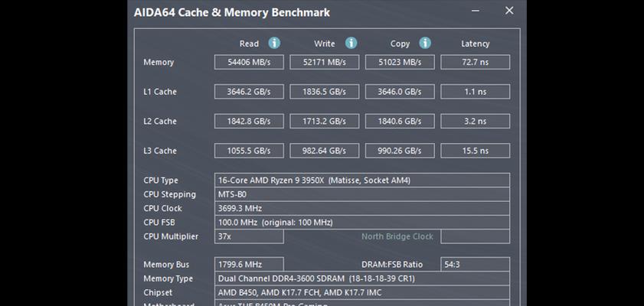Click the CPU Stepping MTS-B0 field
Viewport: 644px width, 306px height.
point(362,194)
